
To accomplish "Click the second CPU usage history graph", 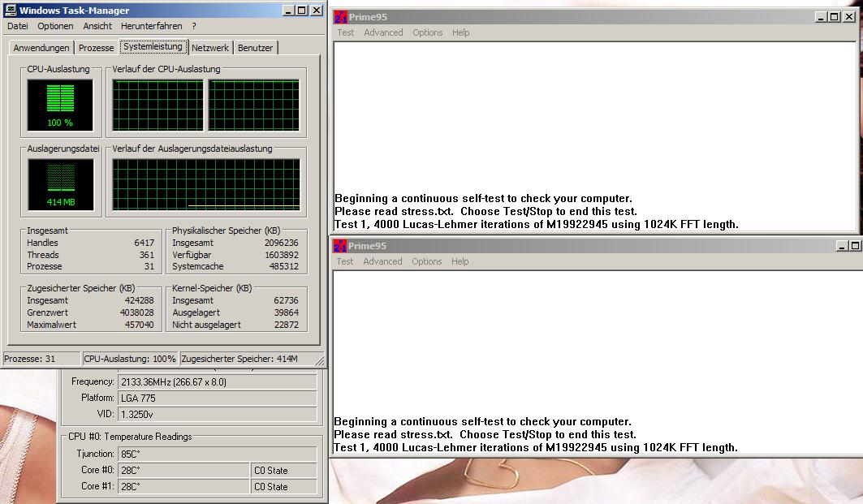I will [254, 105].
